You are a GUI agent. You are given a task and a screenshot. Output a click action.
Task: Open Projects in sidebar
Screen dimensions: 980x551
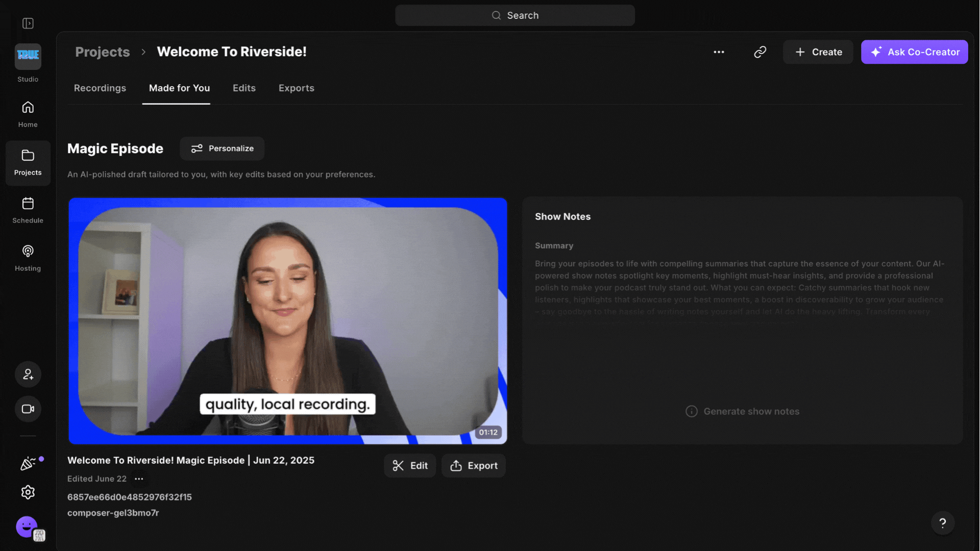[28, 163]
